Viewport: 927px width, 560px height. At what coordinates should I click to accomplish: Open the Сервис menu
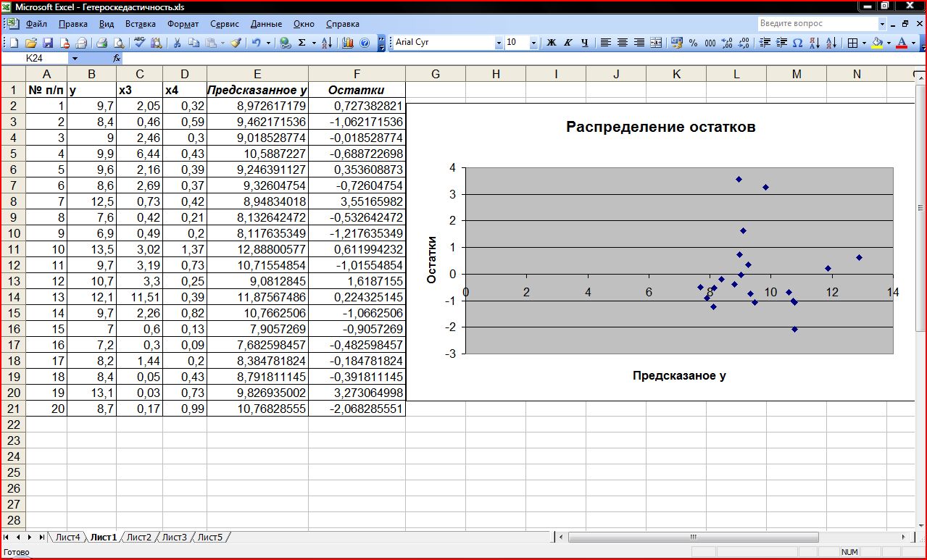point(225,24)
